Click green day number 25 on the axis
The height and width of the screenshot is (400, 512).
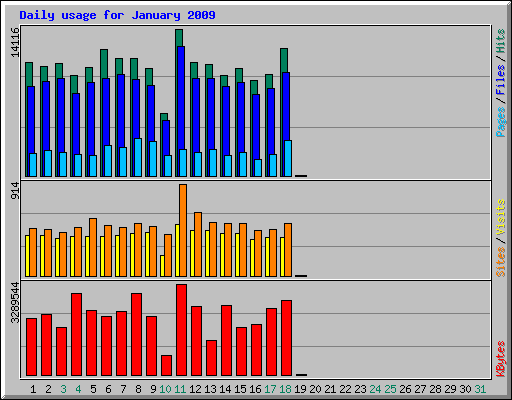(390, 389)
